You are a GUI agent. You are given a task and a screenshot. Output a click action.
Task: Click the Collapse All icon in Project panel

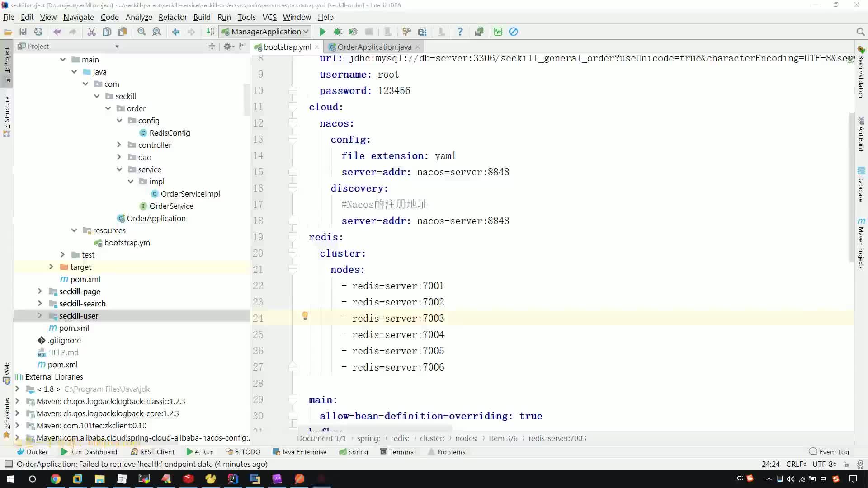pos(212,46)
